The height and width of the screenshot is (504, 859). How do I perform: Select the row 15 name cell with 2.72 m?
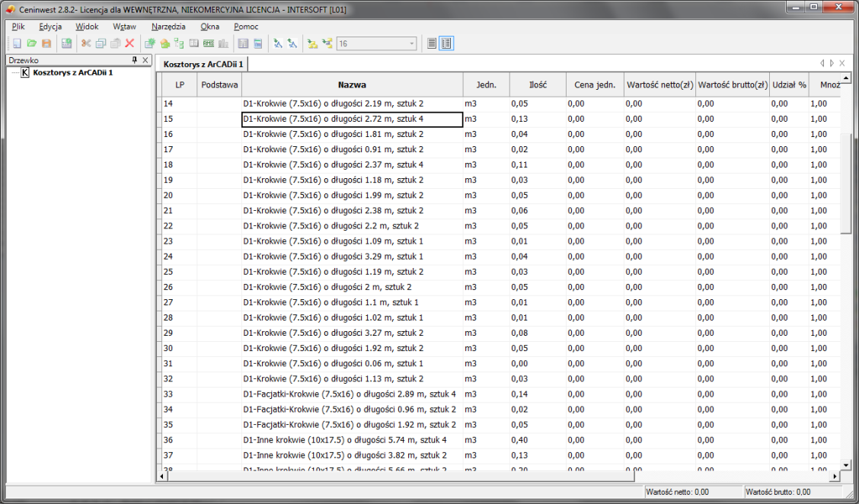tap(353, 119)
